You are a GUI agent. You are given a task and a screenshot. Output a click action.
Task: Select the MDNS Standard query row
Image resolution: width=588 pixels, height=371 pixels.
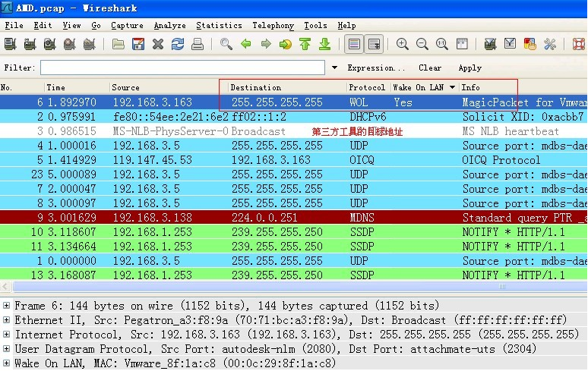click(294, 218)
